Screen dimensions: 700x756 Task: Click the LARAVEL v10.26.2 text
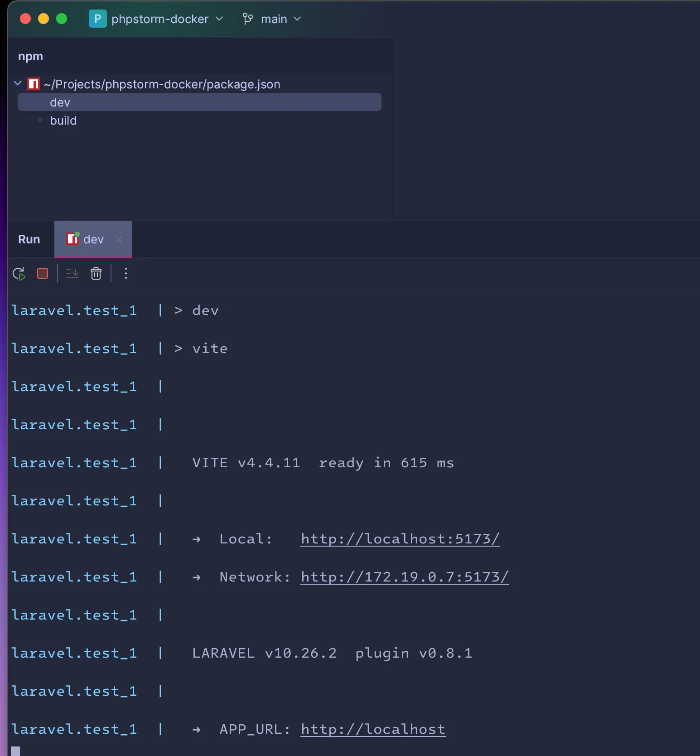tap(265, 653)
